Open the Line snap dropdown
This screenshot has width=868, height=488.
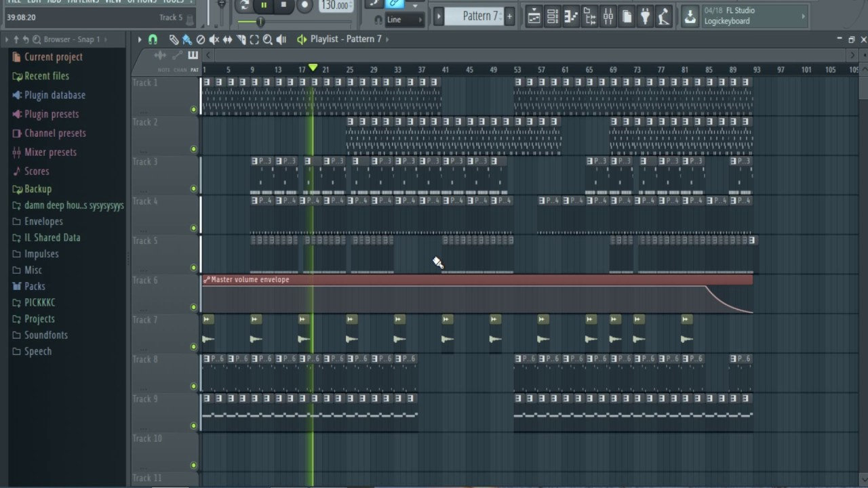[x=404, y=20]
